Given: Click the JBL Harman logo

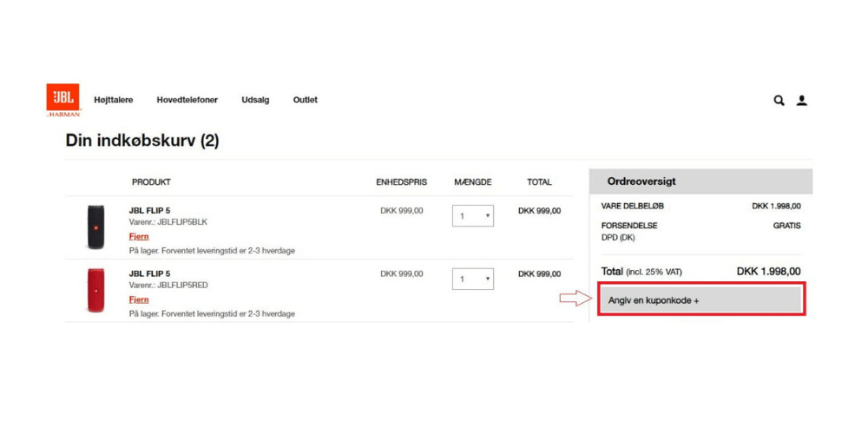Looking at the screenshot, I should 62,100.
